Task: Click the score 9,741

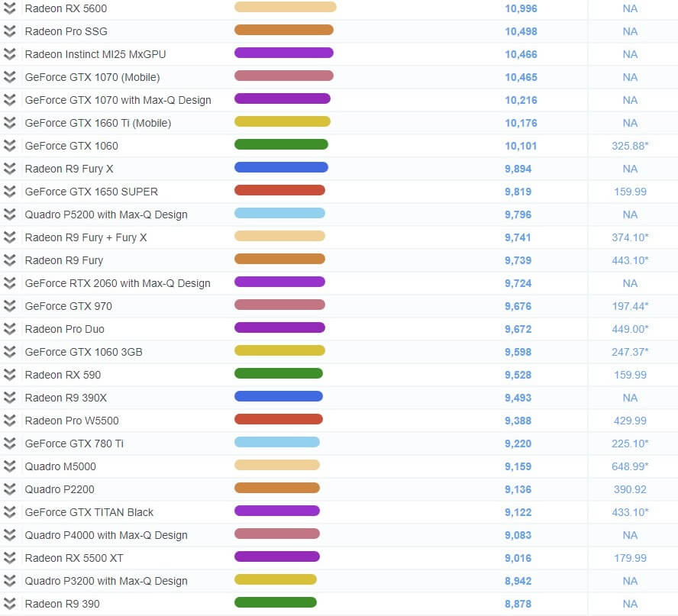Action: [518, 237]
